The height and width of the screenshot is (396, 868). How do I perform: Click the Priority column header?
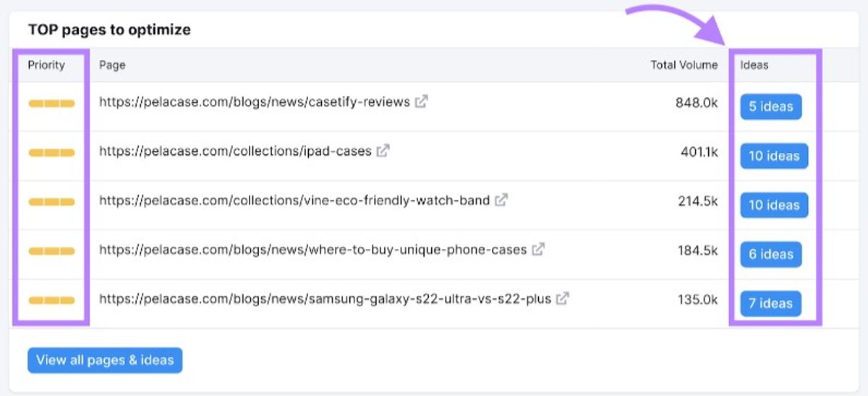46,65
